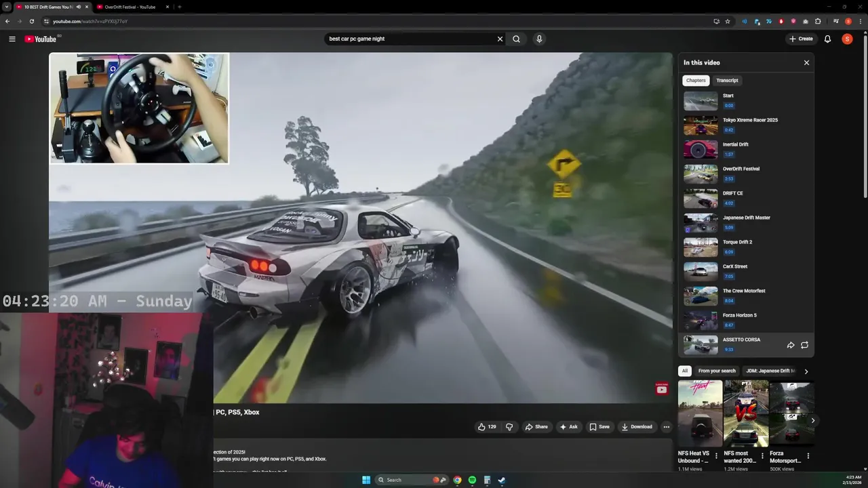
Task: Switch to OverDrift Festival browser tab
Action: tap(130, 7)
